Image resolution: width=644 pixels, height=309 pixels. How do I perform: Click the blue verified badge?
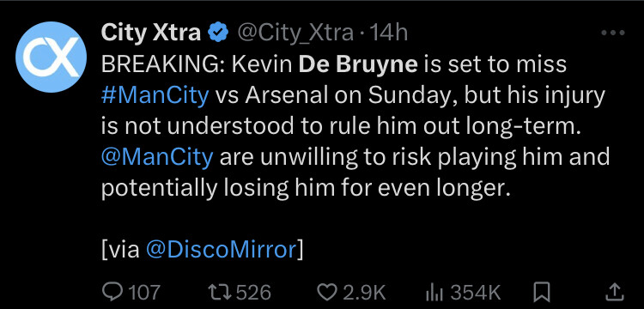tap(219, 33)
